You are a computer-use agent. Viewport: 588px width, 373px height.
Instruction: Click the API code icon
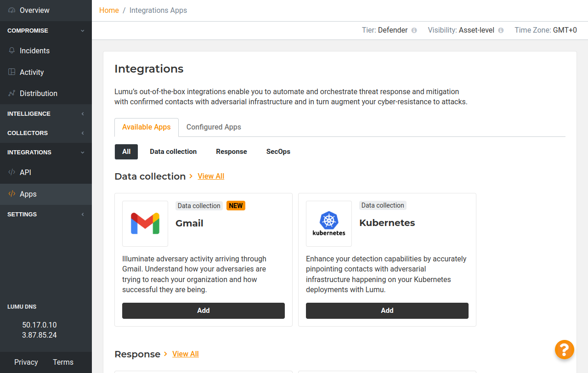[12, 172]
